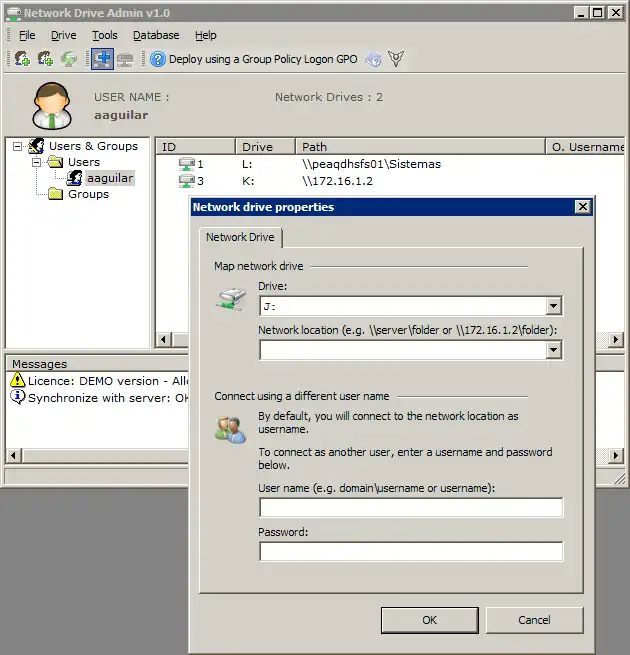Click OK in Network drive properties

coord(429,620)
